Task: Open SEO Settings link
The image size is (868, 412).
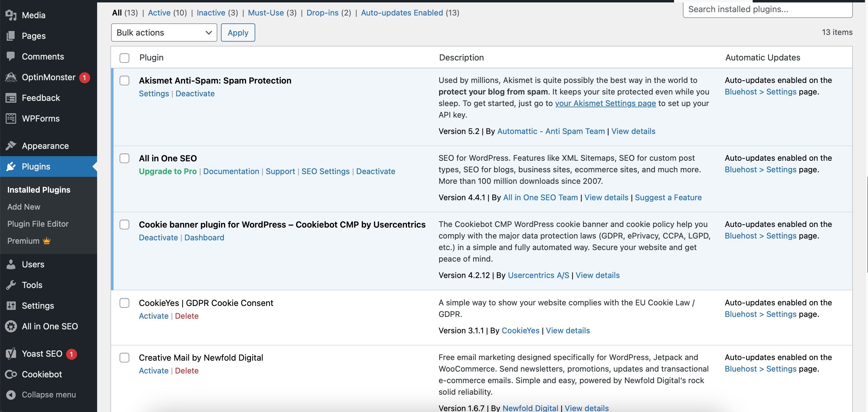Action: 325,171
